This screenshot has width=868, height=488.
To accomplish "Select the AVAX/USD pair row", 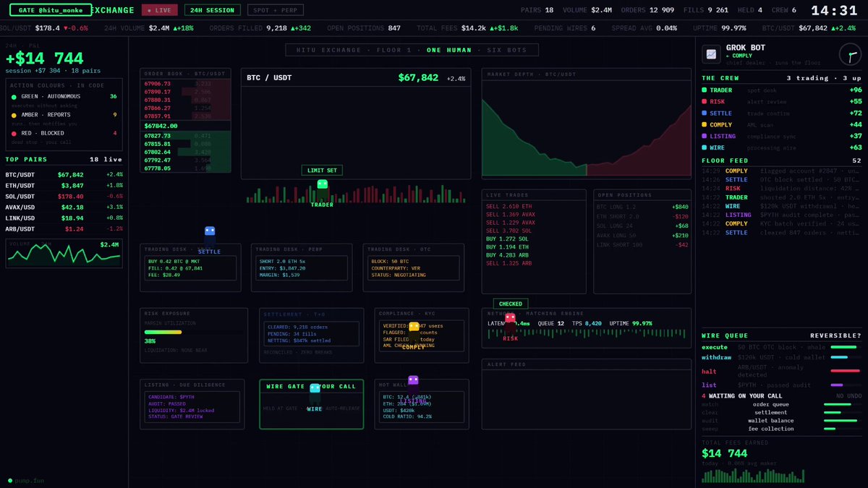I will pyautogui.click(x=64, y=207).
